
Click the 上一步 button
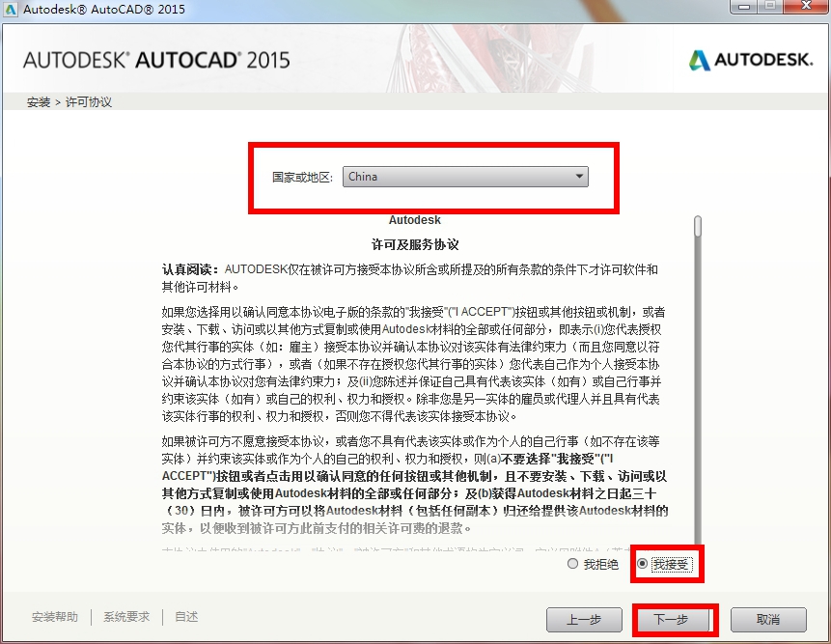(584, 621)
